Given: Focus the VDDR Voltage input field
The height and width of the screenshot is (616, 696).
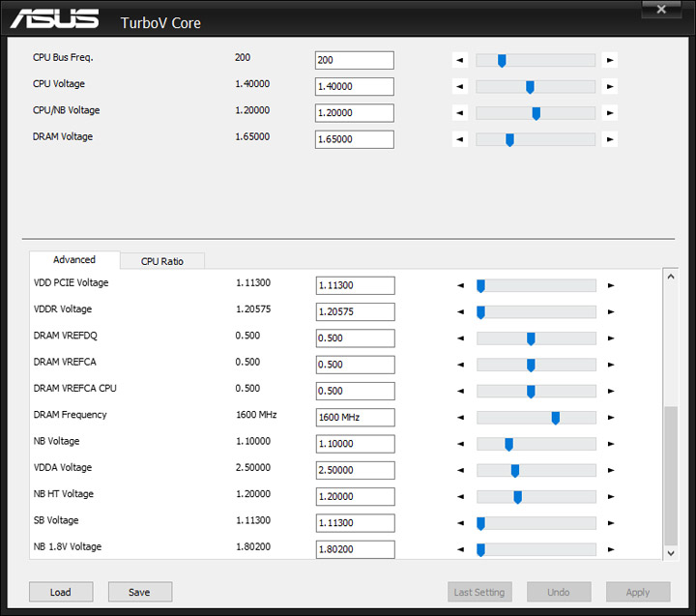Looking at the screenshot, I should [x=355, y=311].
